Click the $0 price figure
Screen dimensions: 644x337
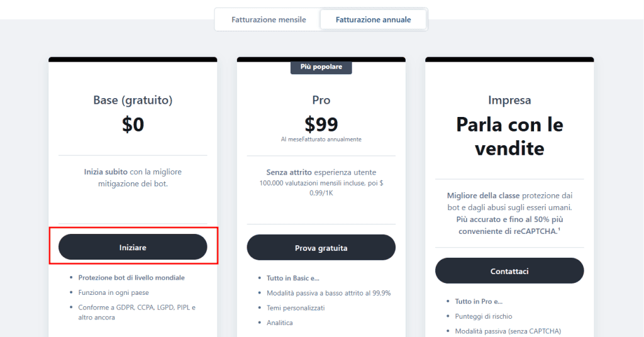click(x=133, y=124)
